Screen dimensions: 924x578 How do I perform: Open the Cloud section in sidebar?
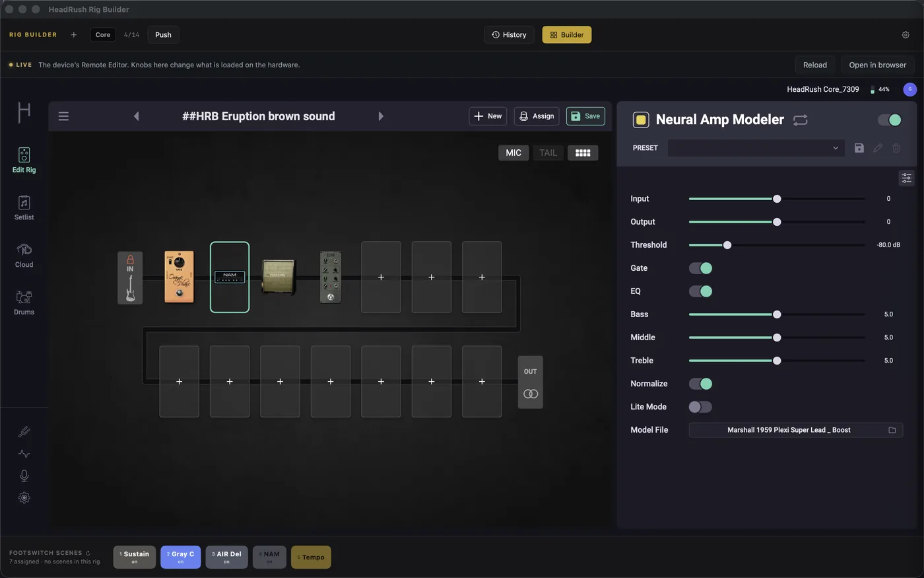[24, 256]
